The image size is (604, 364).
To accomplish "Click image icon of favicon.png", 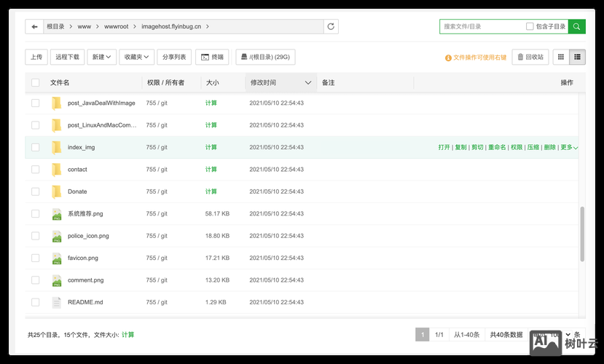I will coord(57,258).
